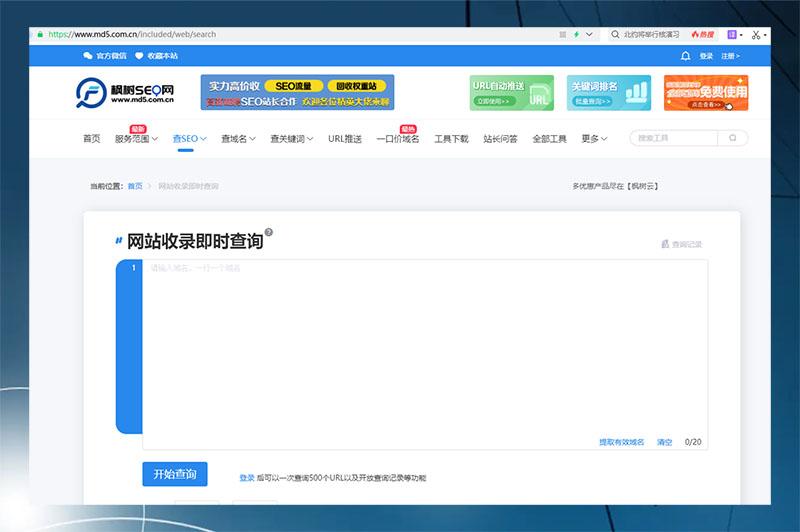The height and width of the screenshot is (532, 800).
Task: Expand the 更多 dropdown in navigation
Action: pos(594,139)
